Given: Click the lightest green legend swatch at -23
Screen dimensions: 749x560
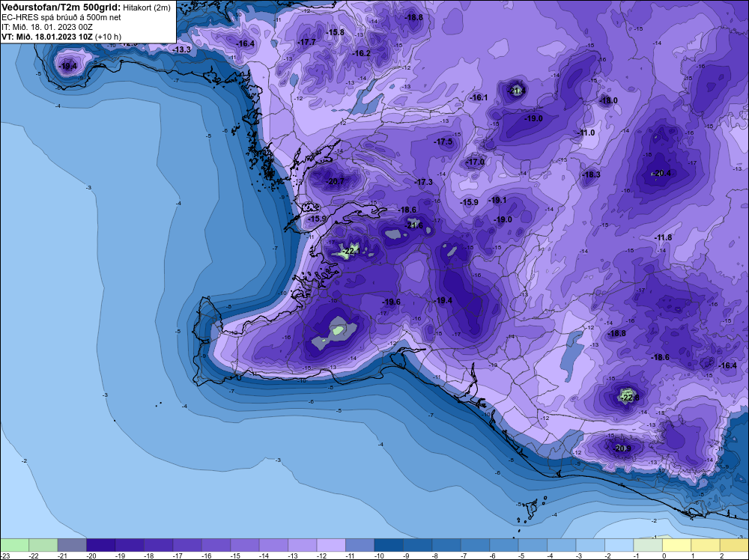Looking at the screenshot, I should pos(14,545).
